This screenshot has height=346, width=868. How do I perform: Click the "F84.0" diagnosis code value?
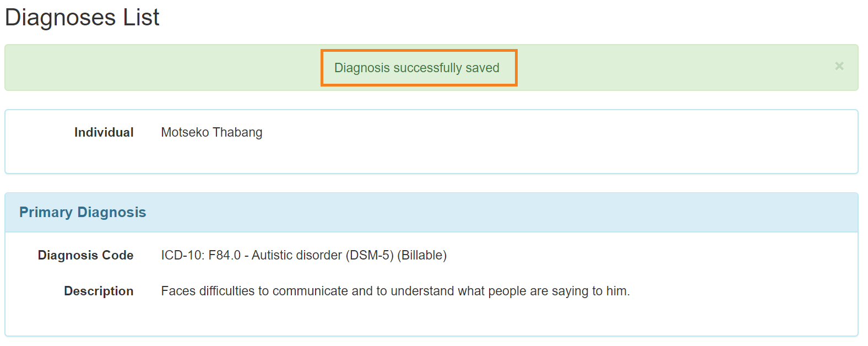tap(225, 255)
